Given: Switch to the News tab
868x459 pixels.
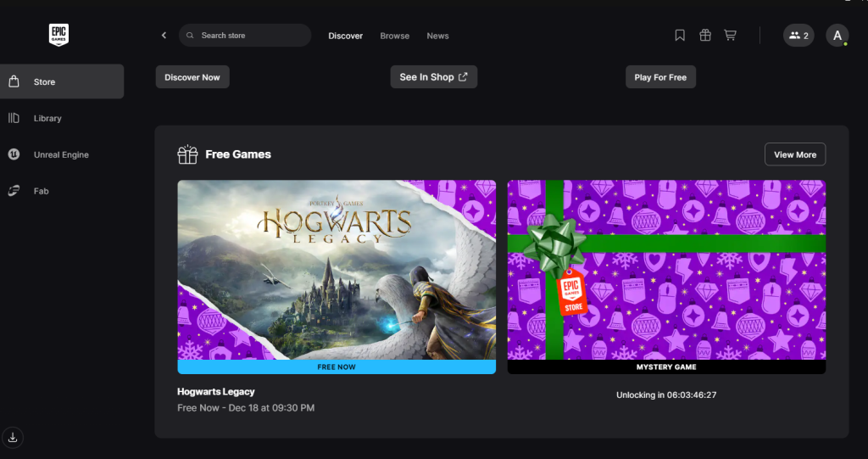Looking at the screenshot, I should point(437,36).
